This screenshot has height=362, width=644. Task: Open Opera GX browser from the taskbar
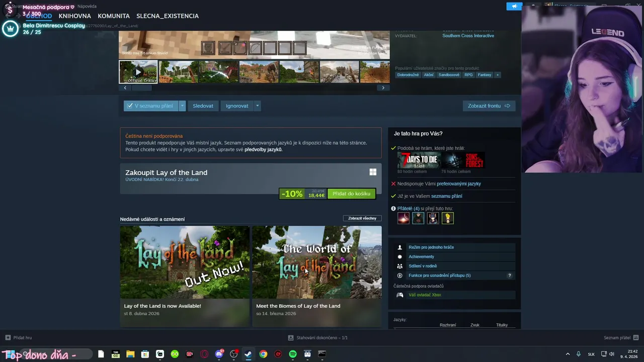coord(204,354)
